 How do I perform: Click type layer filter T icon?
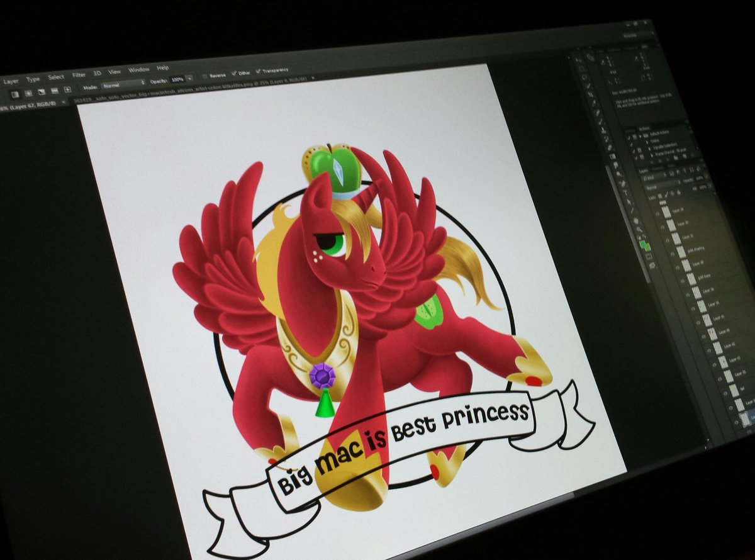(x=684, y=171)
